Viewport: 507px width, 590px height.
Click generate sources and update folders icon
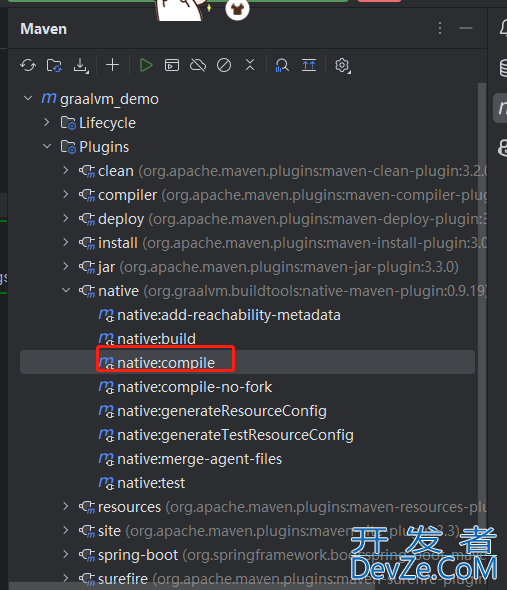pos(54,65)
